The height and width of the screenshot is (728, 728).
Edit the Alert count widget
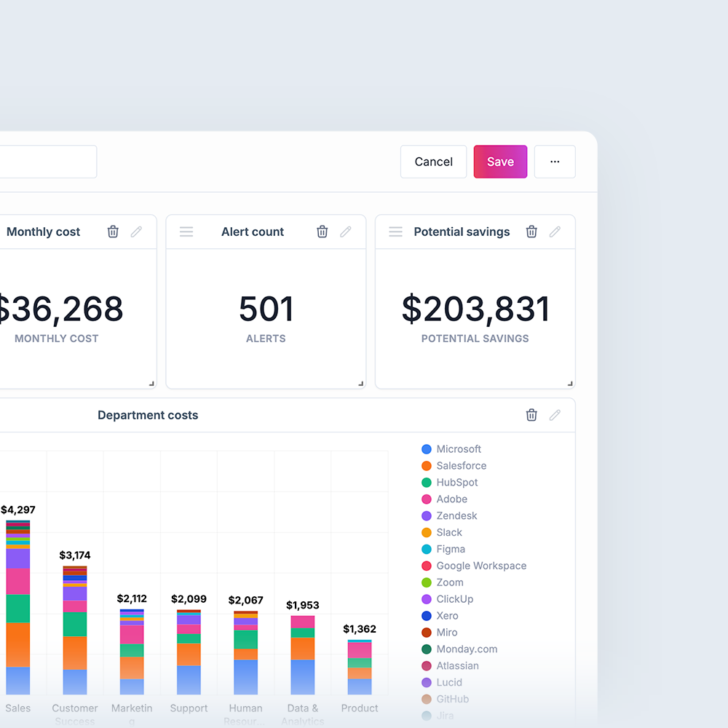345,232
